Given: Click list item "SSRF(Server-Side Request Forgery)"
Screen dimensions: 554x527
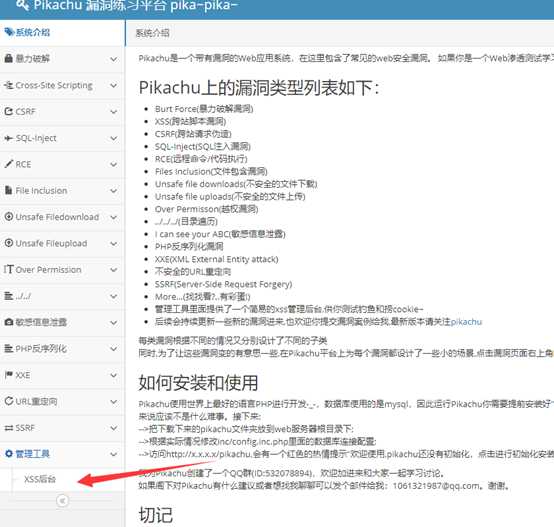Looking at the screenshot, I should click(x=224, y=284).
